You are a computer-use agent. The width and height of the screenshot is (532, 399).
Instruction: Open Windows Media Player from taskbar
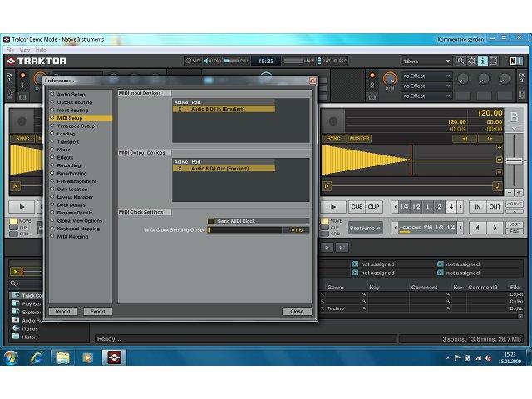[88, 357]
